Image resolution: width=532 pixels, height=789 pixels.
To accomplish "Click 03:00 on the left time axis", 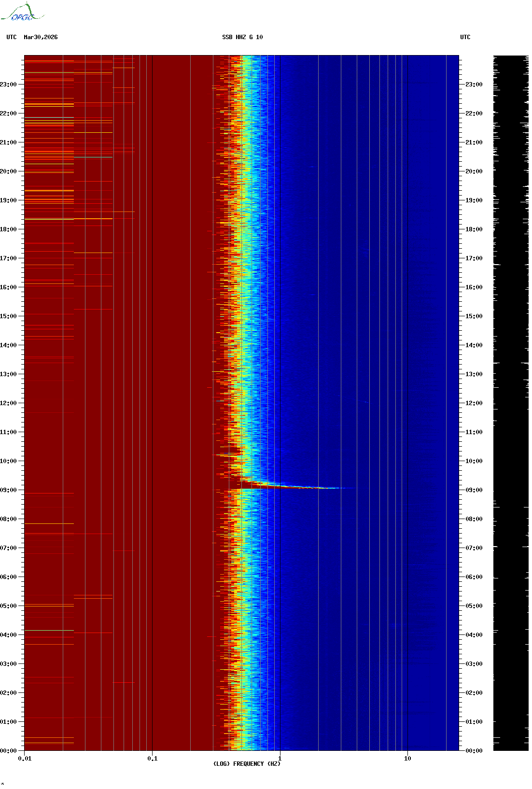I will (8, 664).
